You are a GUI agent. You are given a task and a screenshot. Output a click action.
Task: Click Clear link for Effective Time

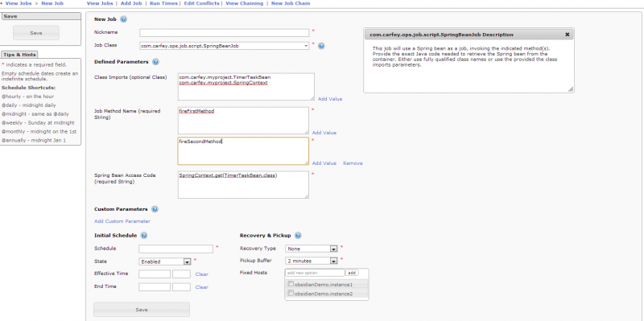pos(202,274)
